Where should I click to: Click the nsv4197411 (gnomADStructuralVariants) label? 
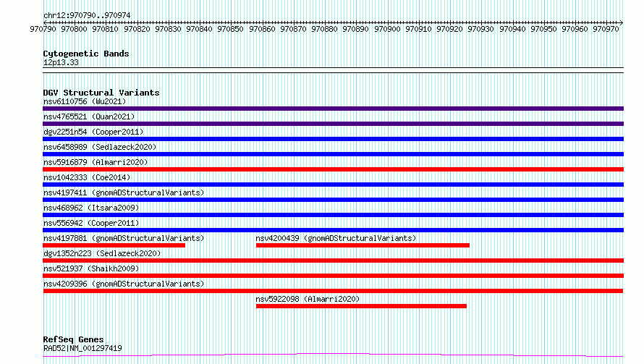pos(124,192)
